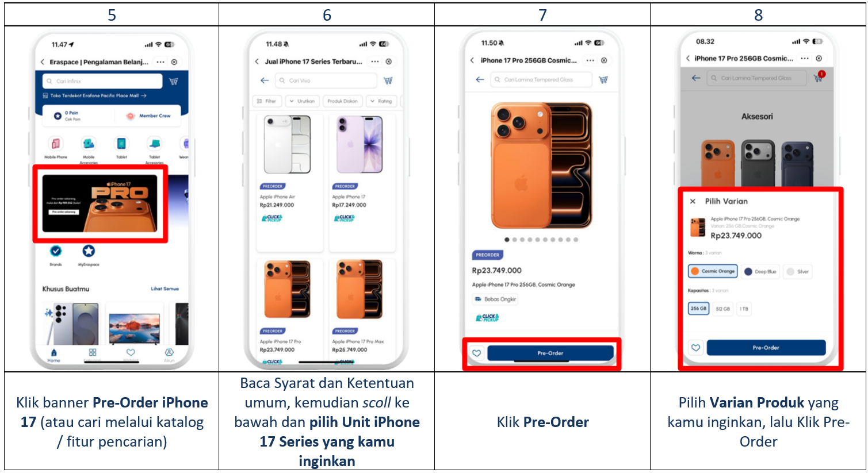Pick the Deep Blue color swatch

click(x=760, y=271)
